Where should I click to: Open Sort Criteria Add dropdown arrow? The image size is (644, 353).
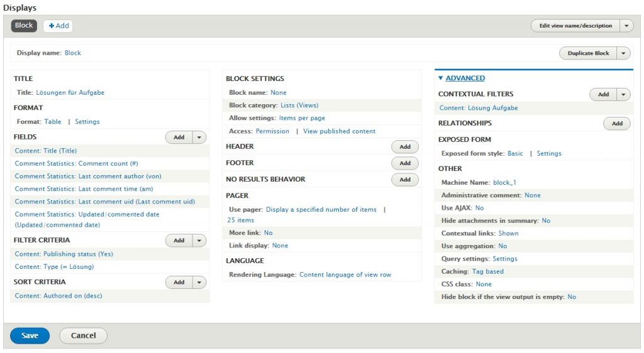tap(199, 283)
